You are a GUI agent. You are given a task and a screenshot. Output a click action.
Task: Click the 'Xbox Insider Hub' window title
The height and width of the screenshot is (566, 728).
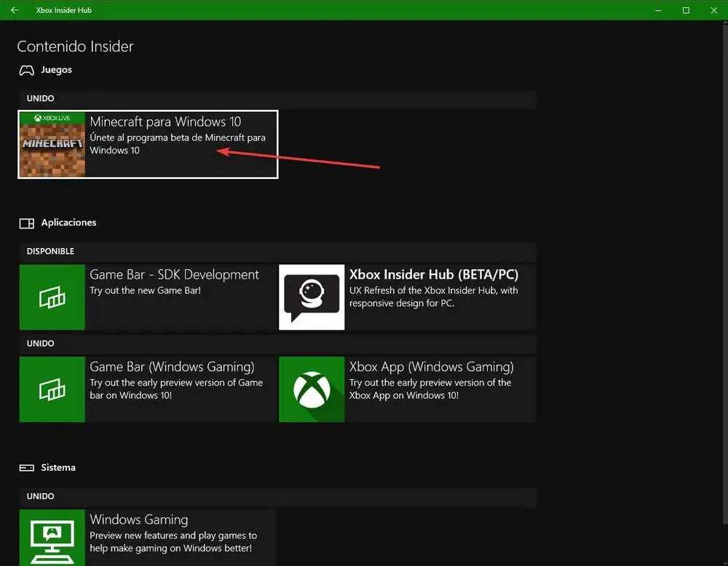[63, 10]
